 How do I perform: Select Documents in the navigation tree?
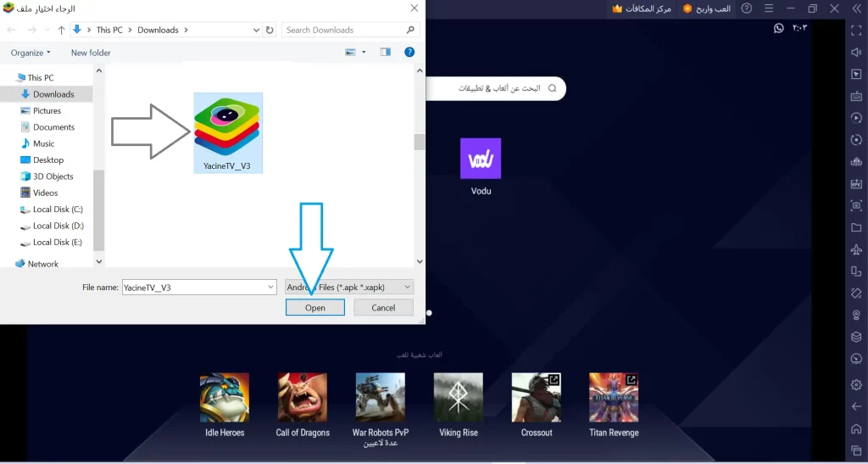(53, 127)
